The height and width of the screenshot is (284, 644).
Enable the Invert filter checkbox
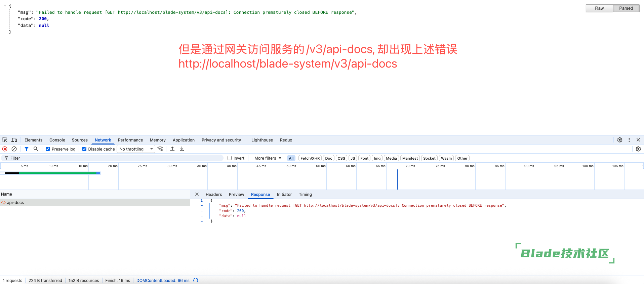(230, 158)
